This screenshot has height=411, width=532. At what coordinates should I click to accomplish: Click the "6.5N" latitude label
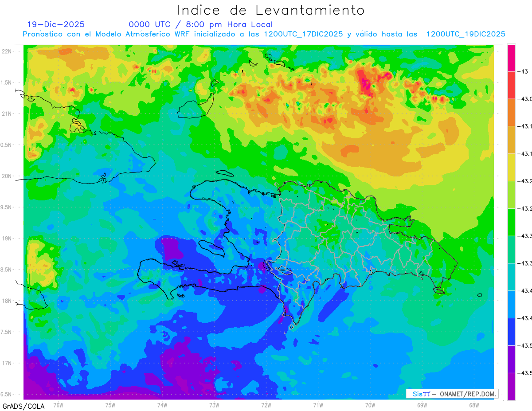7,394
